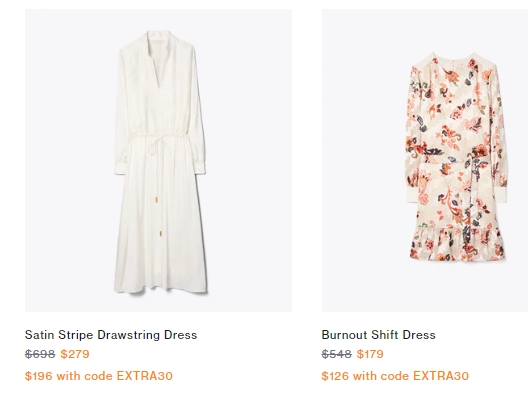Click the $196 with code EXTRA30 promo
Screen dimensions: 528x394
[99, 376]
